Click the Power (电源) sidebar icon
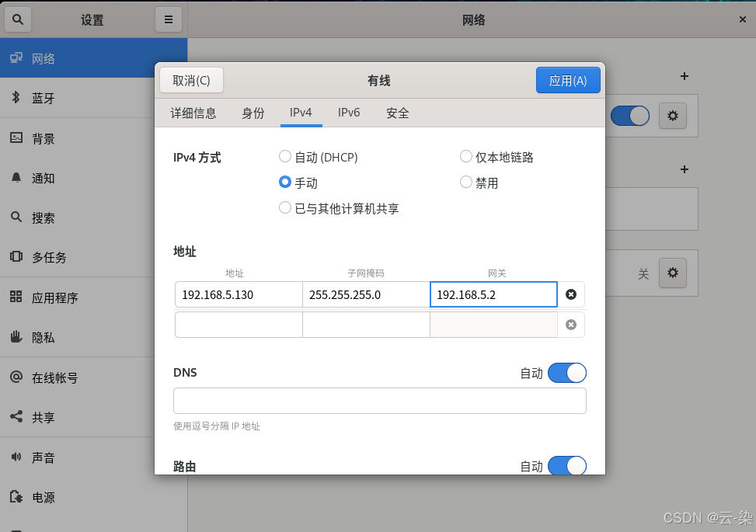756x532 pixels. point(16,496)
